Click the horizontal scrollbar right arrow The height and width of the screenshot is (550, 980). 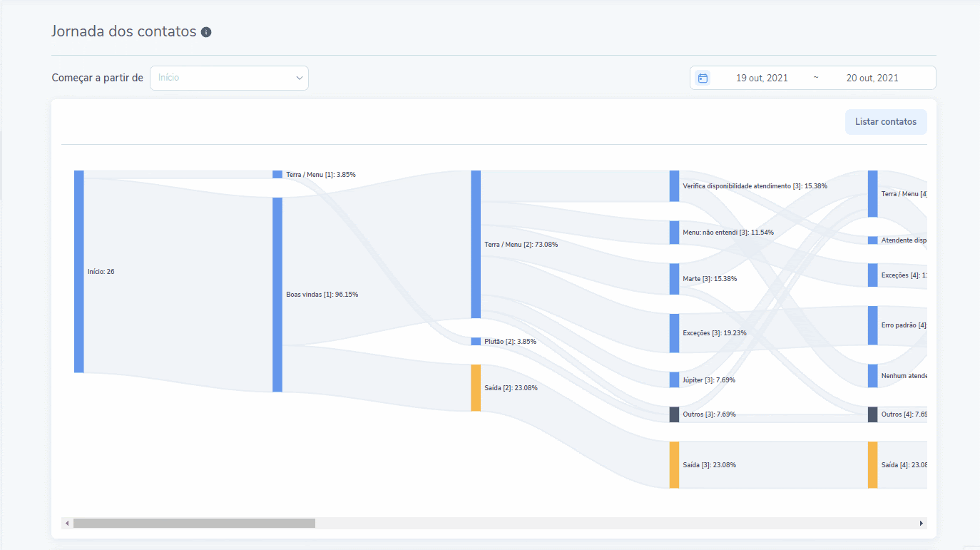point(921,524)
